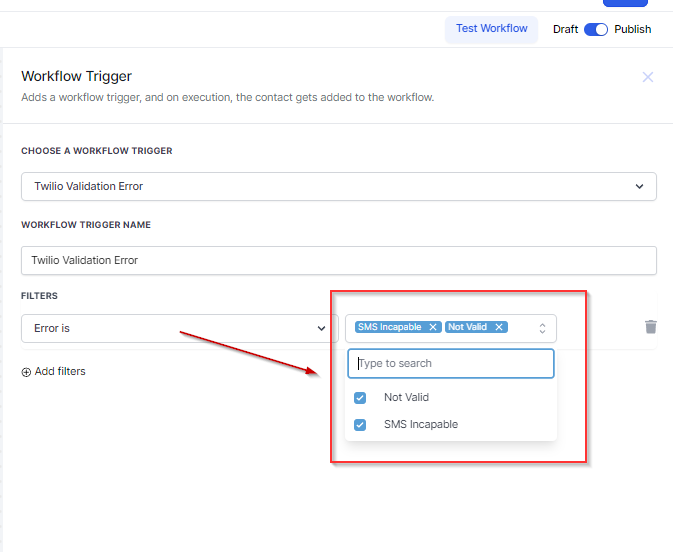Uncheck the Not Valid checkbox
Screen dimensions: 673x552
pyautogui.click(x=361, y=397)
